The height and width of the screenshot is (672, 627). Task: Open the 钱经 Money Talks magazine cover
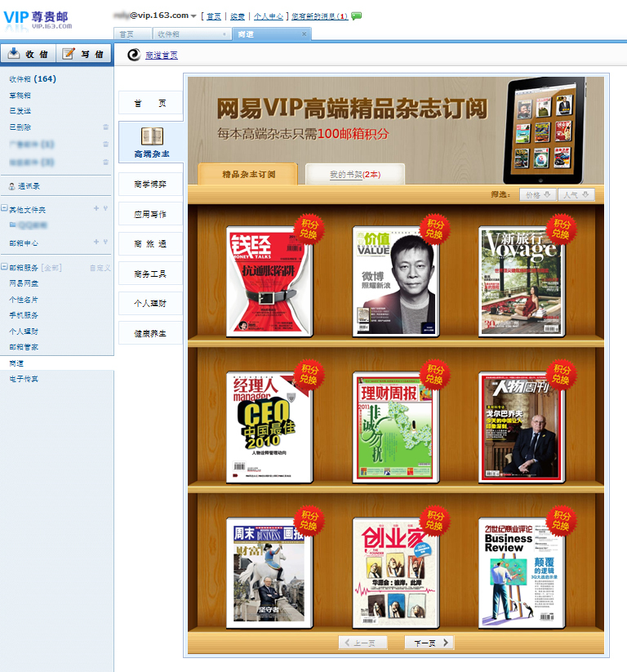coord(269,280)
